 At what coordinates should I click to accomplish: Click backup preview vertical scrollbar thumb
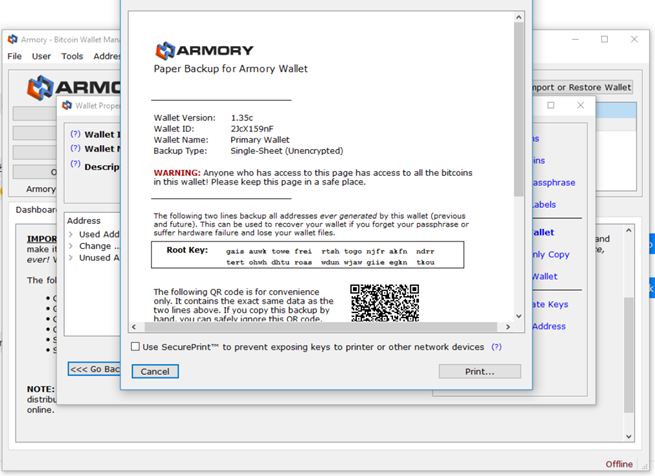pos(518,109)
